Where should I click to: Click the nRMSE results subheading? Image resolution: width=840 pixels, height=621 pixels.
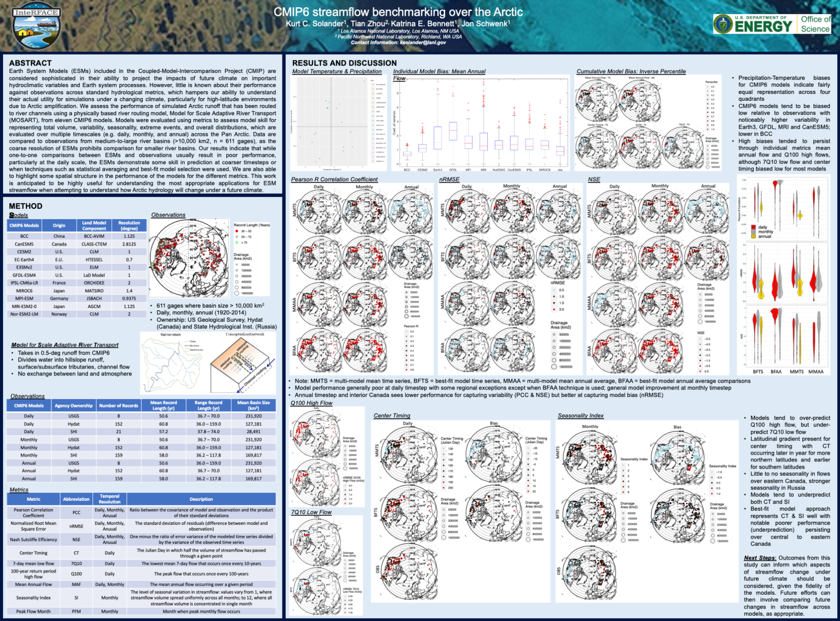[449, 180]
